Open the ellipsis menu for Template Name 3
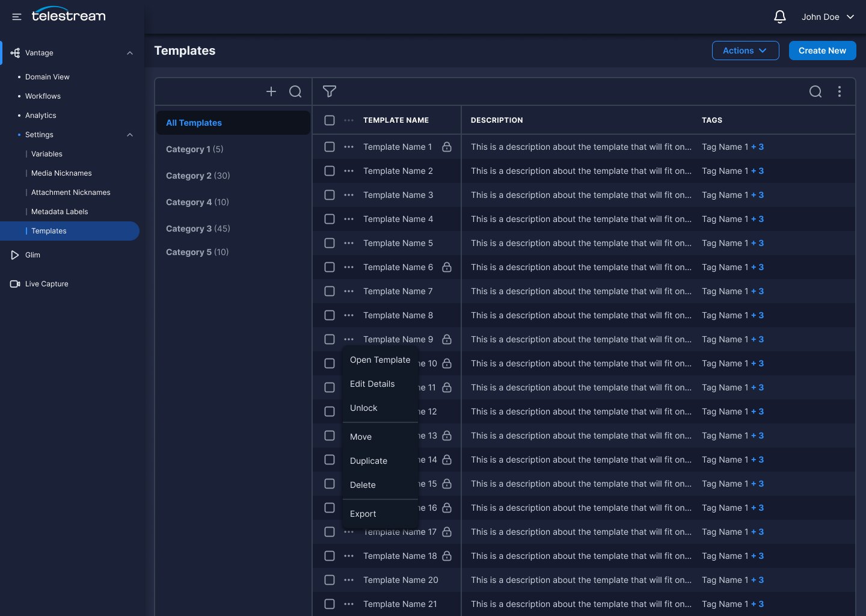Screen dimensions: 866x616 pyautogui.click(x=349, y=195)
